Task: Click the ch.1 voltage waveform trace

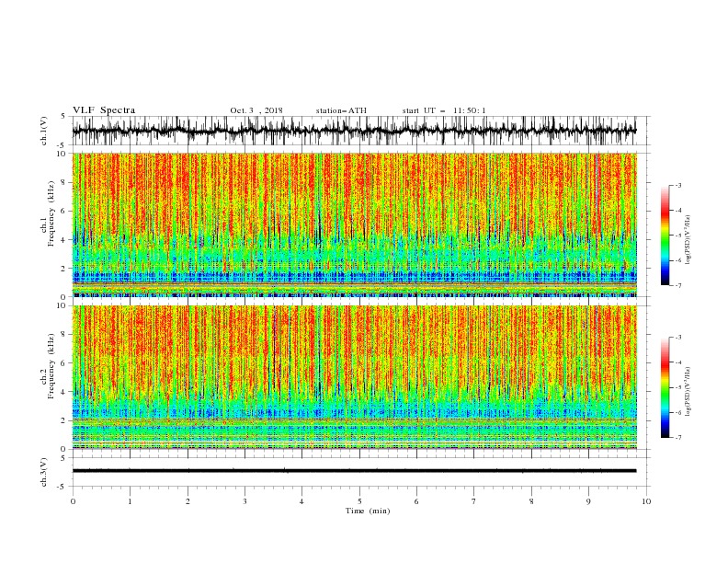Action: tap(354, 131)
